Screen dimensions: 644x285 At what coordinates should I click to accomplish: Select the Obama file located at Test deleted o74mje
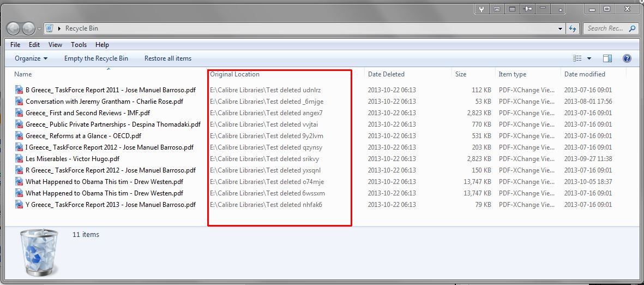pos(104,182)
